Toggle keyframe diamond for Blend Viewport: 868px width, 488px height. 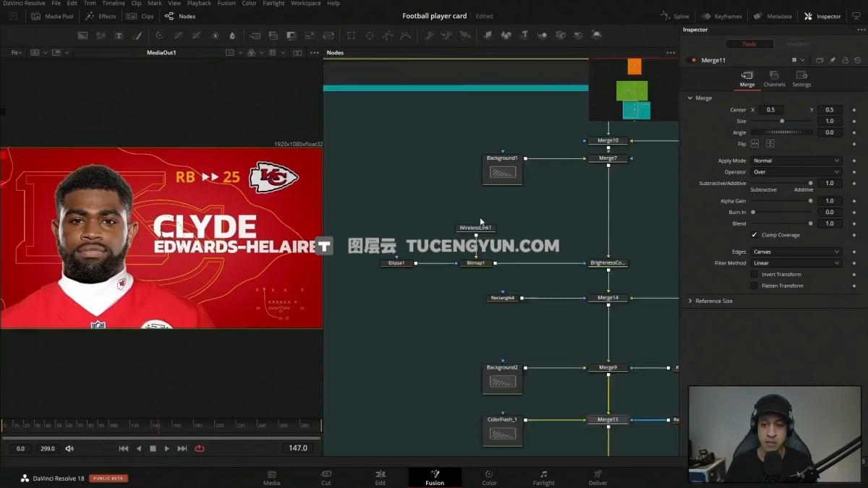click(x=854, y=223)
